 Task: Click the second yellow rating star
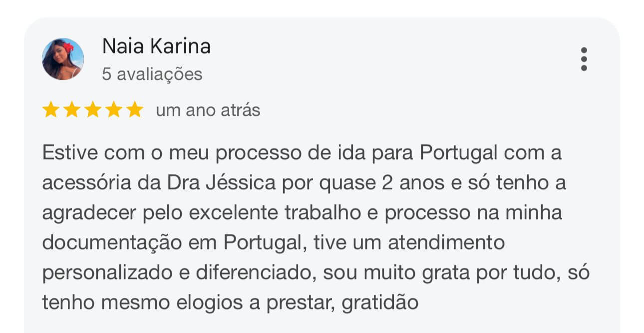71,110
